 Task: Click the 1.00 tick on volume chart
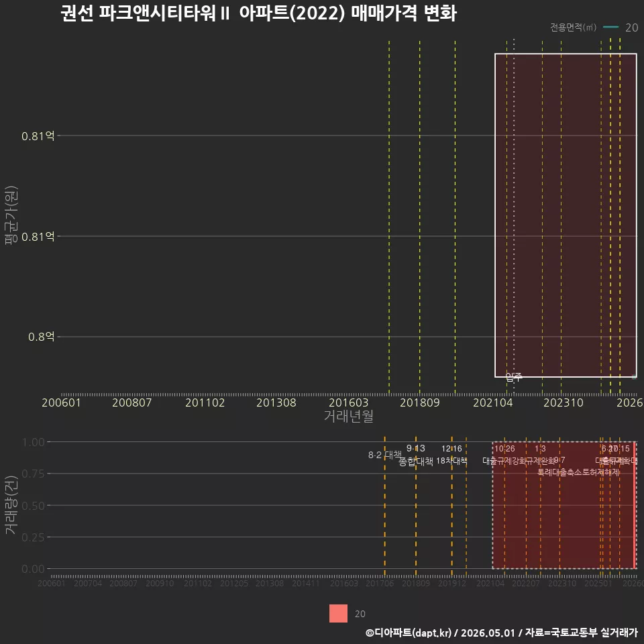tap(34, 442)
